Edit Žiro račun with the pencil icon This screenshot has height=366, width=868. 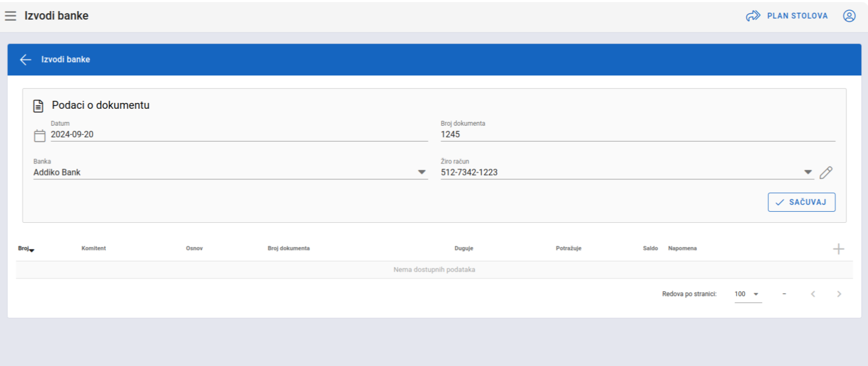click(x=826, y=172)
